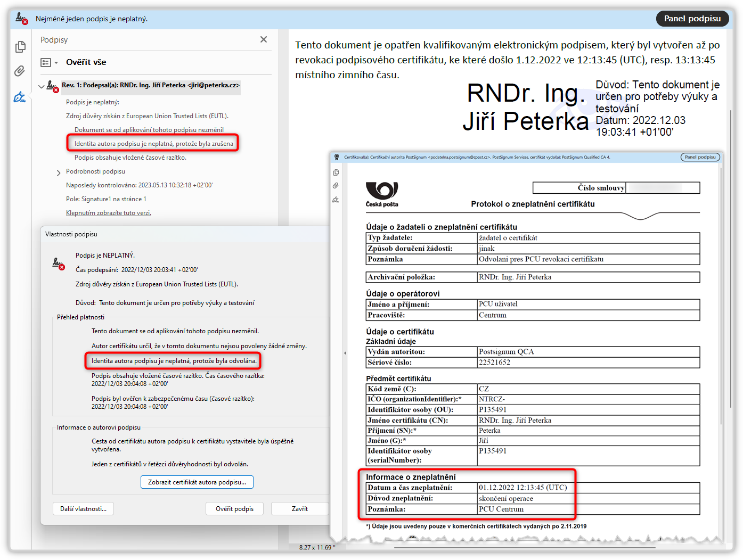Expand Podrobnosti podpisu details
Viewport: 743px width, 560px height.
[x=59, y=172]
